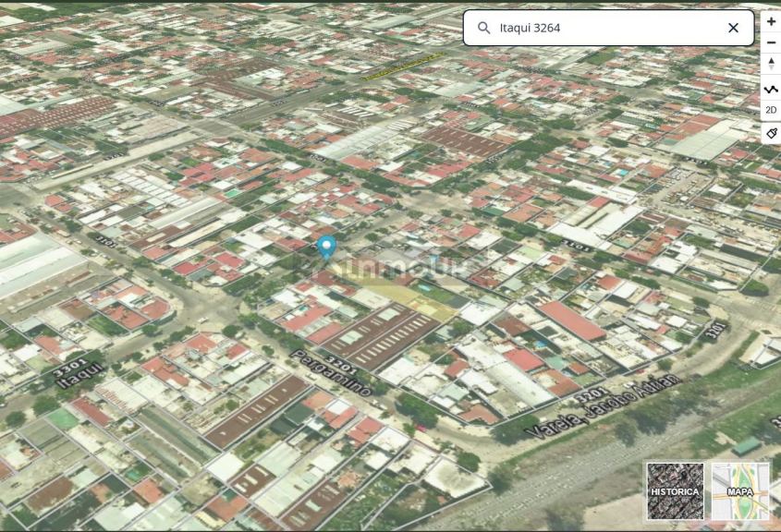Select the MAPA basemap thumbnail
The width and height of the screenshot is (781, 532).
[x=740, y=491]
